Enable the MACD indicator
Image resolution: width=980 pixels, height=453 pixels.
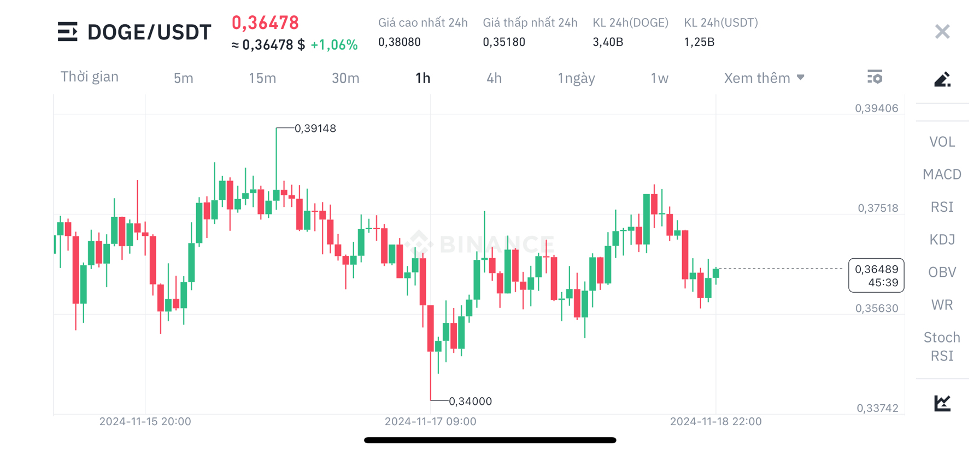point(942,174)
